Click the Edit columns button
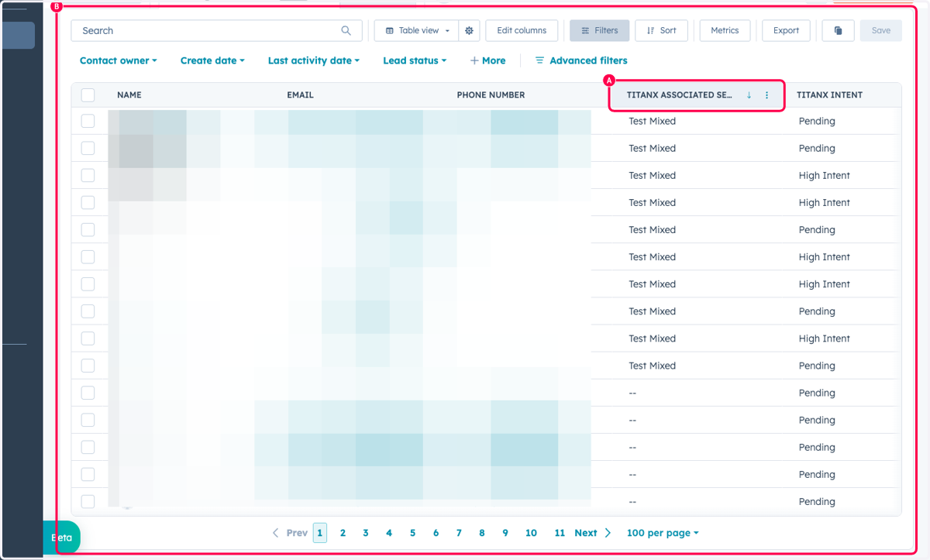The image size is (930, 560). click(x=522, y=30)
